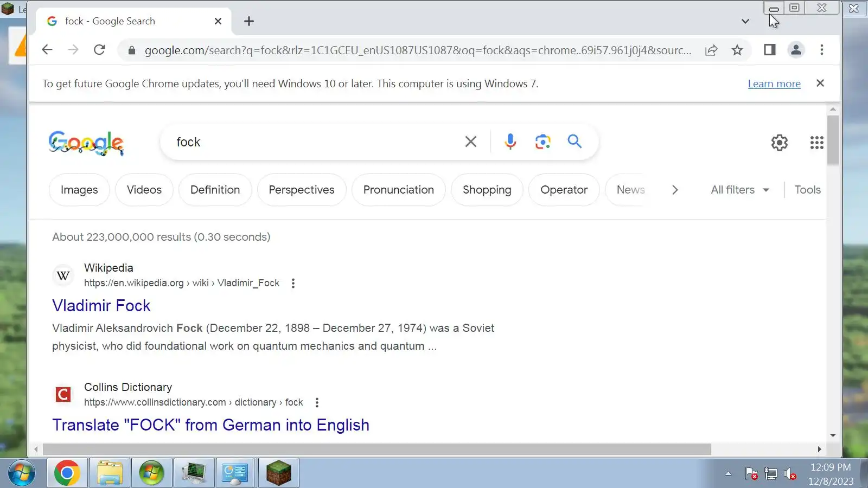Reload the current page
Viewport: 868px width, 488px height.
pos(99,50)
